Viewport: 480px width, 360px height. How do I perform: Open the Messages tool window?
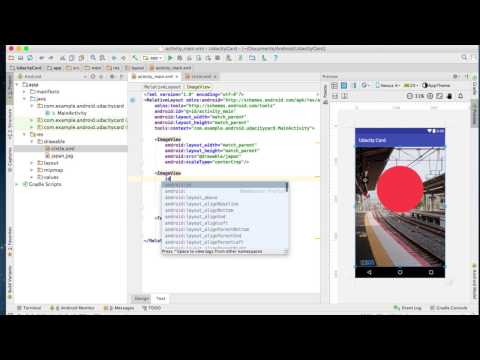119,308
